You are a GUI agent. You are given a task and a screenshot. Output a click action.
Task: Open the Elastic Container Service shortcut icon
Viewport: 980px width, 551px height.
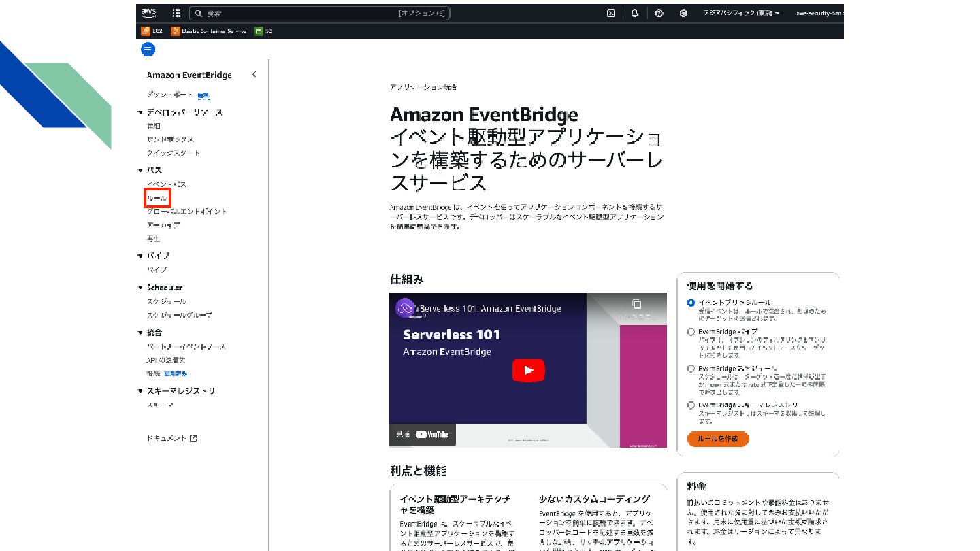(176, 31)
